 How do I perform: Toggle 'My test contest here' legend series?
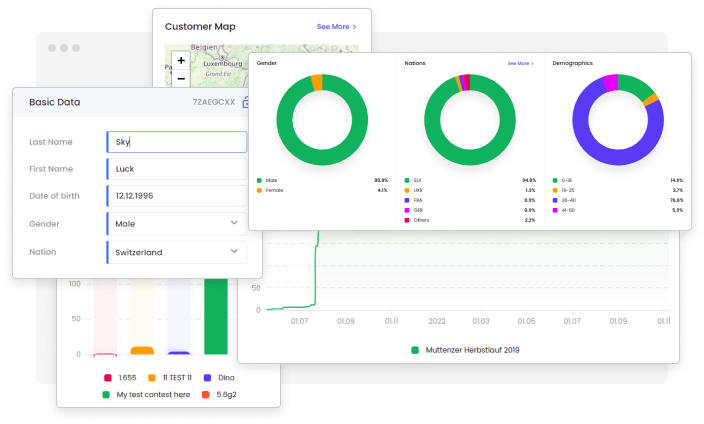click(x=106, y=395)
